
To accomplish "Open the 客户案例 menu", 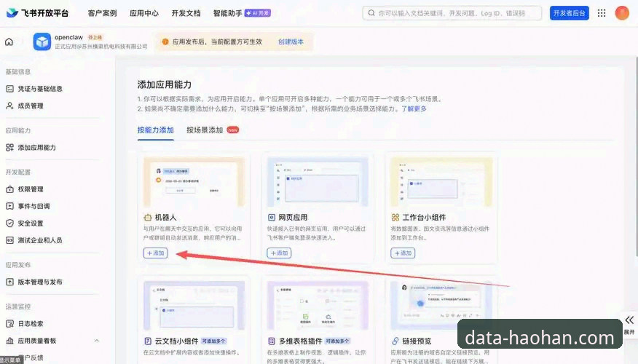I will coord(102,13).
